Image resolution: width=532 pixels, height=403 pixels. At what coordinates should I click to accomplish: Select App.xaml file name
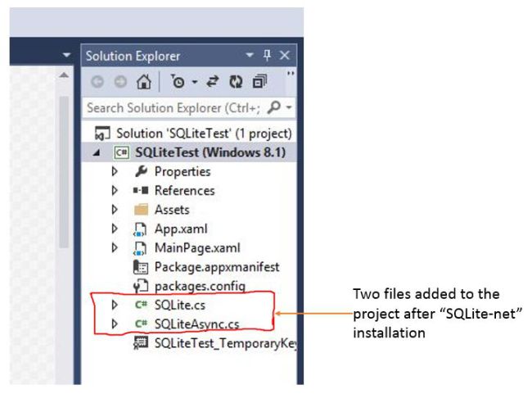(181, 229)
